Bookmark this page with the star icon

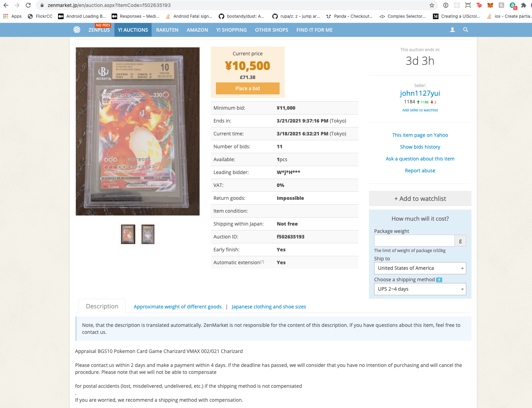pyautogui.click(x=432, y=5)
